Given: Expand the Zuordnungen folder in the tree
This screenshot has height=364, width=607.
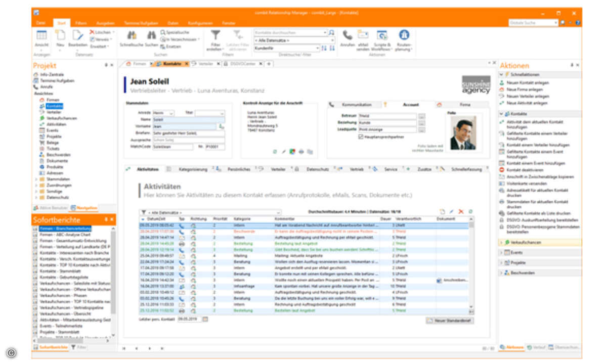Looking at the screenshot, I should tap(35, 185).
